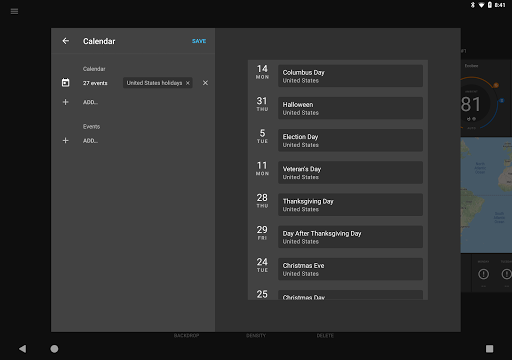Tap the Android back navigation button

coord(22,349)
